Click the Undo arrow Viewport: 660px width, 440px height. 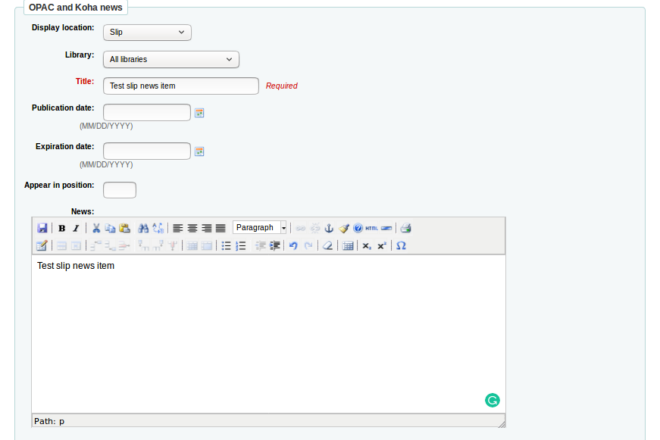click(293, 245)
